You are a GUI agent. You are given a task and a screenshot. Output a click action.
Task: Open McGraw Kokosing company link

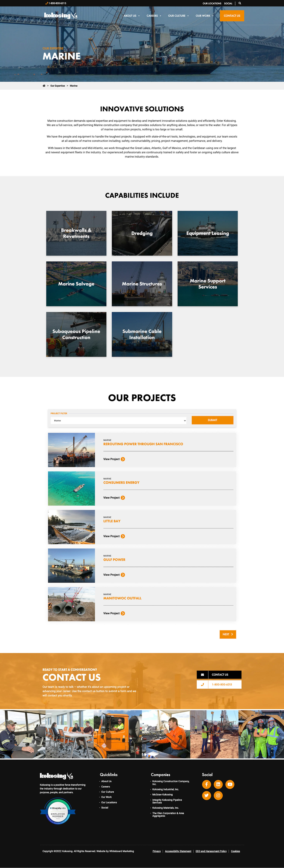click(162, 795)
